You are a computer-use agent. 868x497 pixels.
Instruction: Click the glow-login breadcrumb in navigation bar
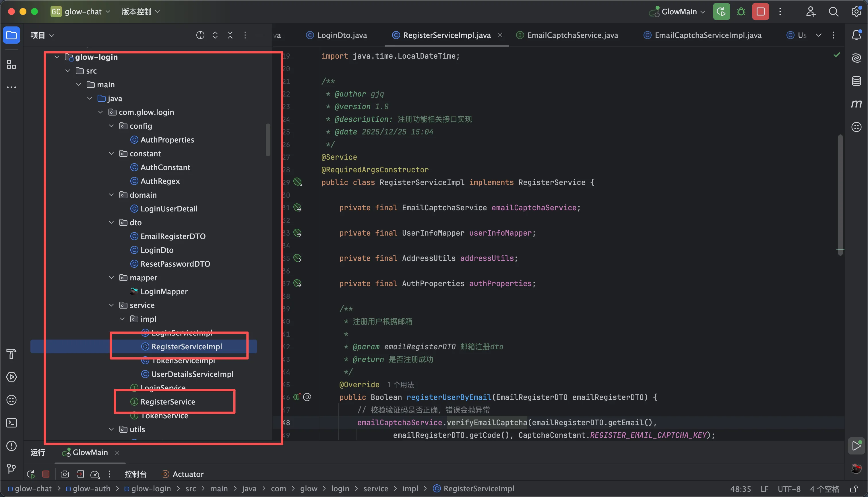coord(151,489)
